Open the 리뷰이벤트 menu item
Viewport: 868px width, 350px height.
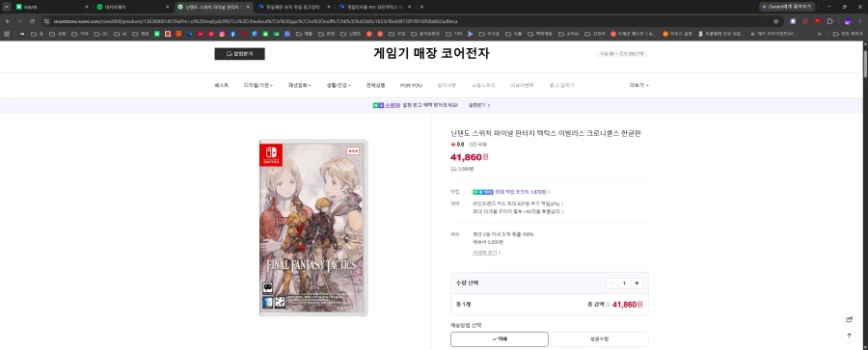(x=522, y=85)
